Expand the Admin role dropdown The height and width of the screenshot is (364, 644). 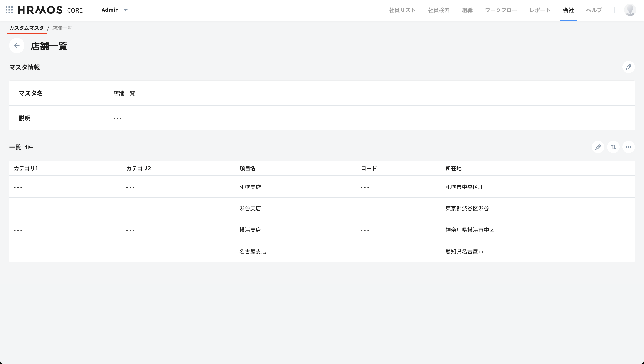click(x=115, y=10)
